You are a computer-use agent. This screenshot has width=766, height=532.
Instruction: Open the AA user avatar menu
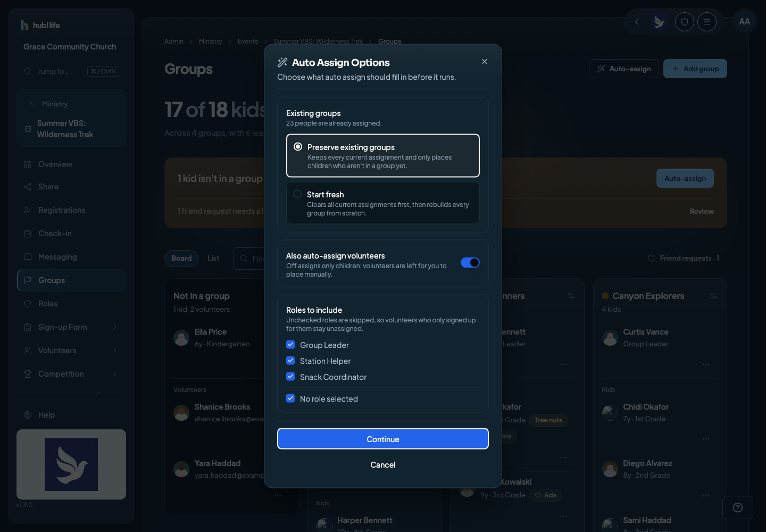tap(745, 22)
